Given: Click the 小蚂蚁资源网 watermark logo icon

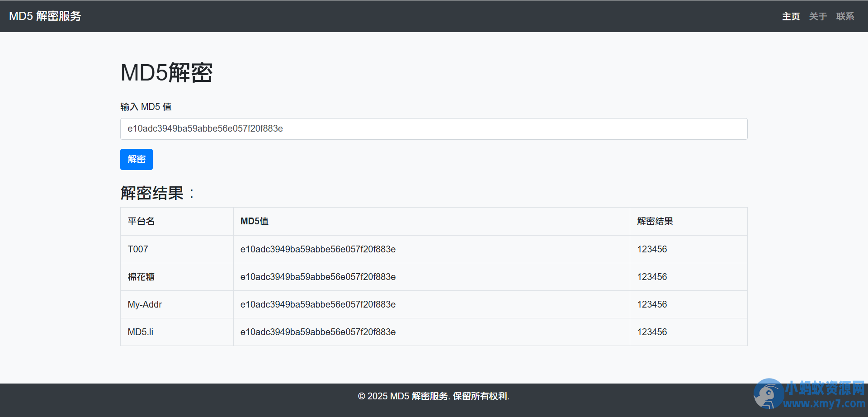Looking at the screenshot, I should point(769,393).
